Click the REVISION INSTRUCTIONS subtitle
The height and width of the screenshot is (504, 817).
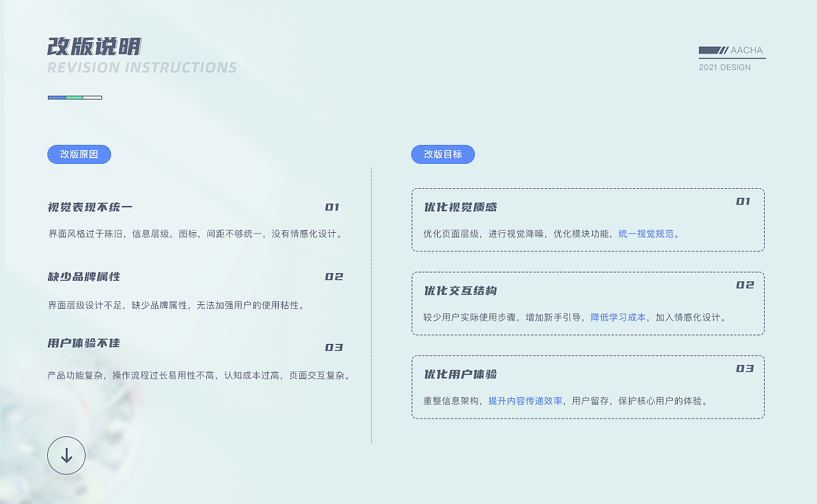click(x=142, y=68)
